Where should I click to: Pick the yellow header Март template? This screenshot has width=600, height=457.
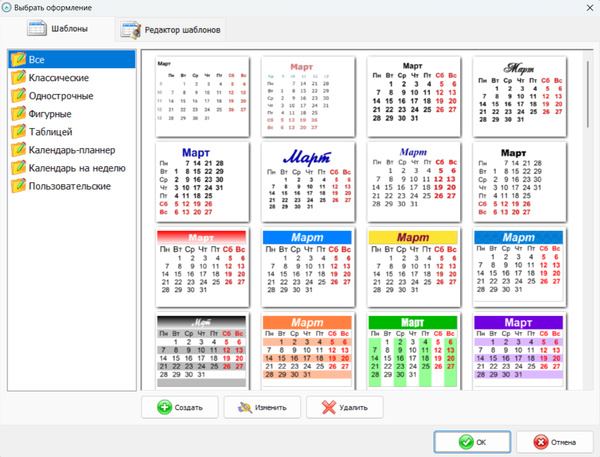[414, 267]
